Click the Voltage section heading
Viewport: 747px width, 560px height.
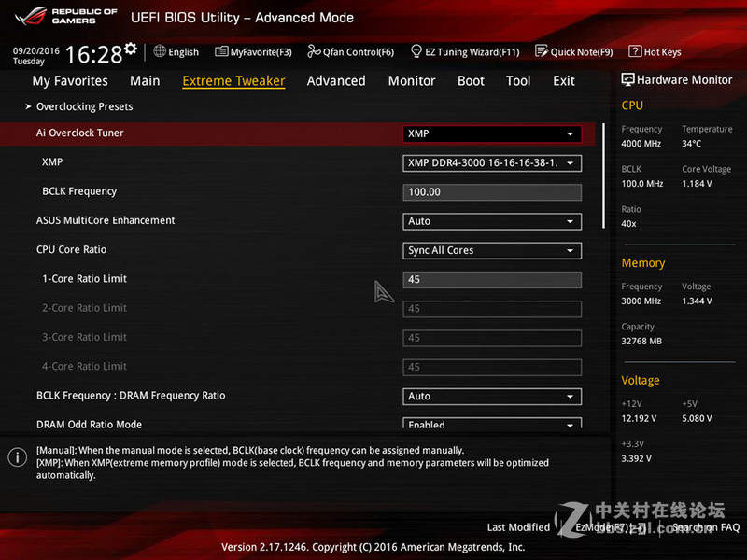641,380
